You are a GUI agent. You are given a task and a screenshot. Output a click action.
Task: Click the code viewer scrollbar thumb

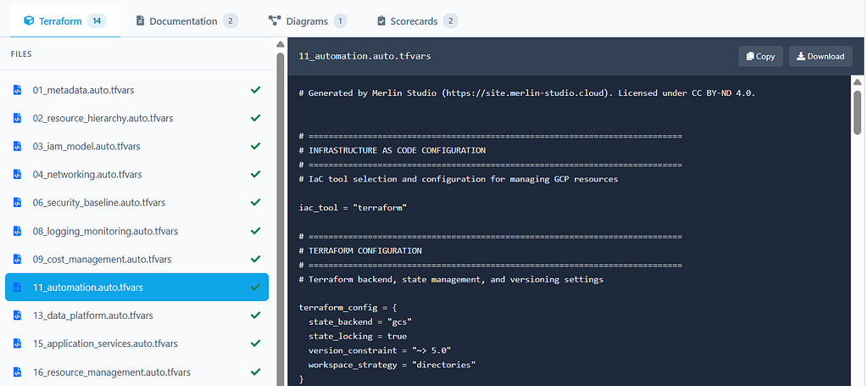coord(858,113)
